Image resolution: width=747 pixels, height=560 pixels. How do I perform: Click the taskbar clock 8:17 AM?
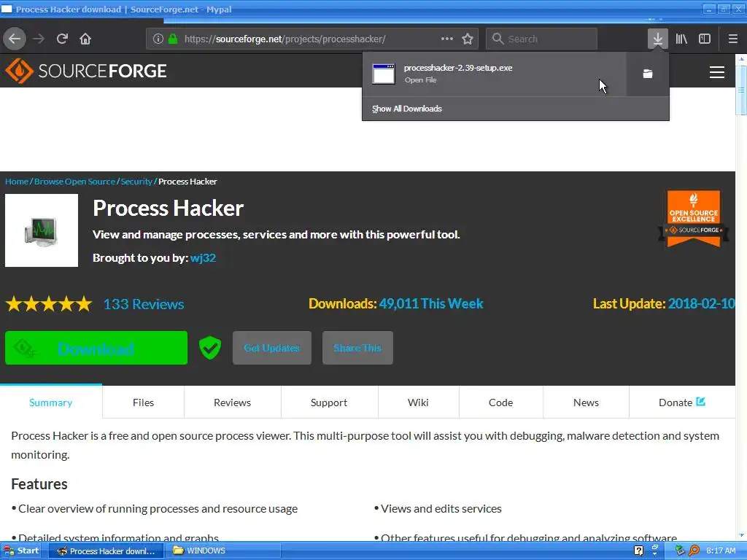(x=721, y=551)
